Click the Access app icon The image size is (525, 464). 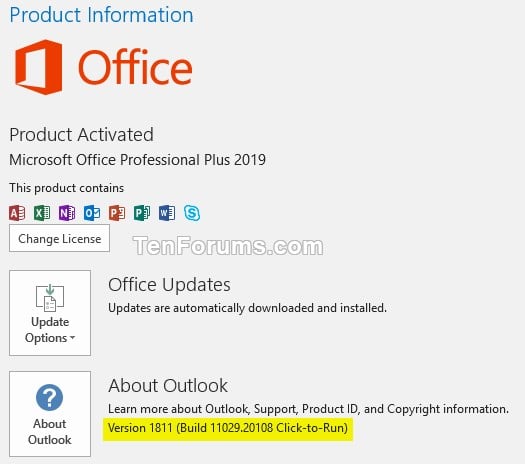click(x=17, y=213)
